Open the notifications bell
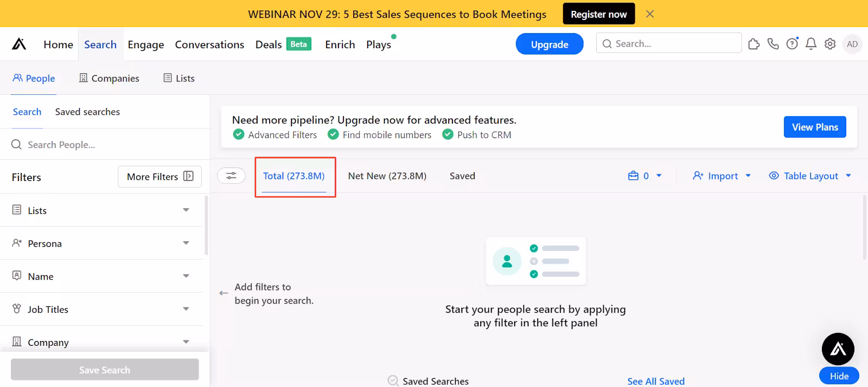Screen dimensions: 868x387 [811, 44]
